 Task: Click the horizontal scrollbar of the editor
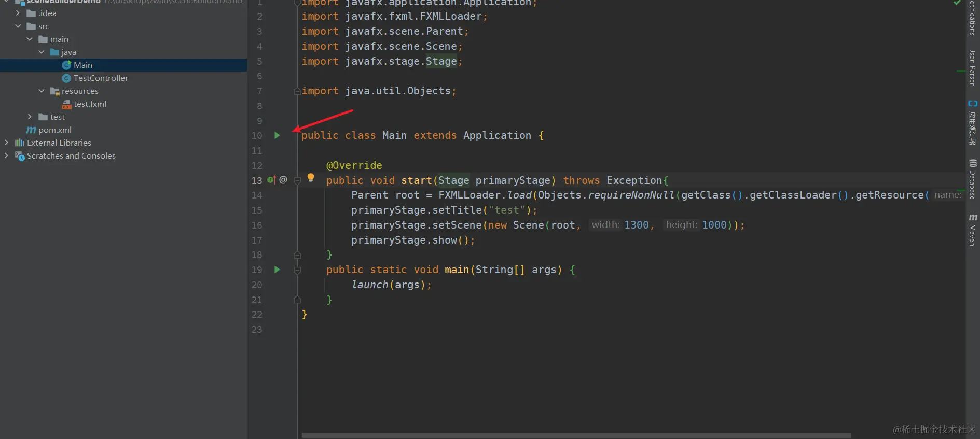pos(576,435)
